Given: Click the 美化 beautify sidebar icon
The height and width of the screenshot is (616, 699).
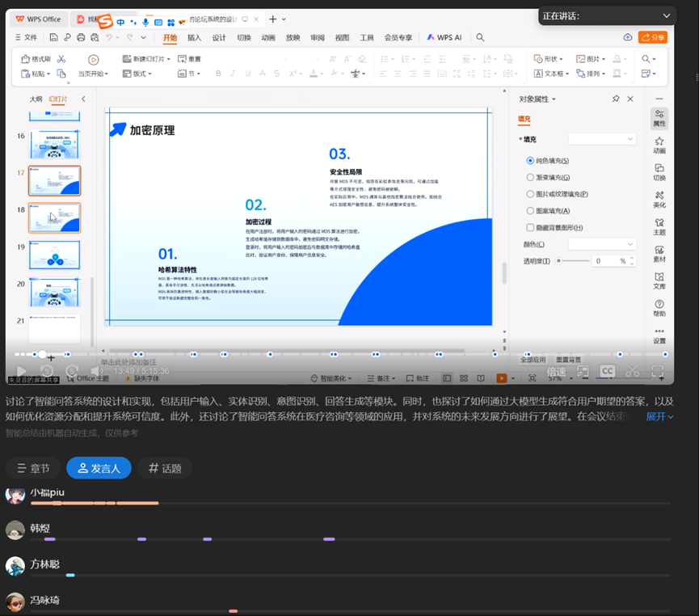Looking at the screenshot, I should point(659,199).
